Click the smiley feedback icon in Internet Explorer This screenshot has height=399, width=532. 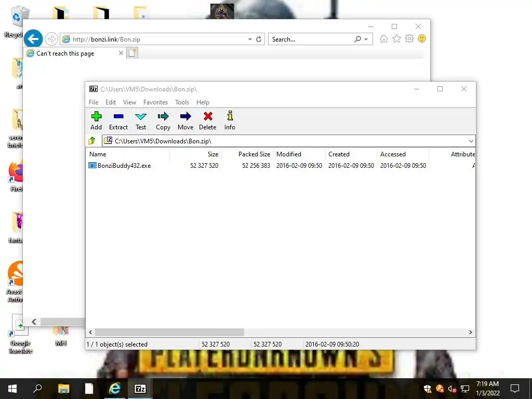coord(422,38)
